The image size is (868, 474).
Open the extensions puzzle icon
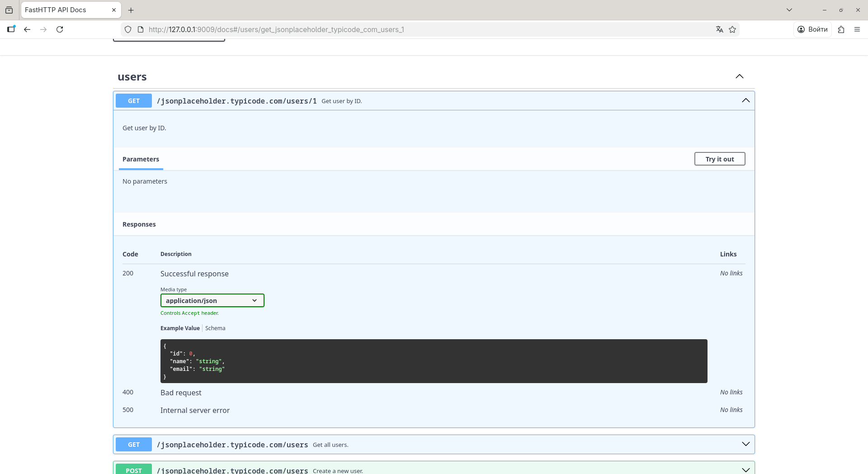[x=841, y=29]
